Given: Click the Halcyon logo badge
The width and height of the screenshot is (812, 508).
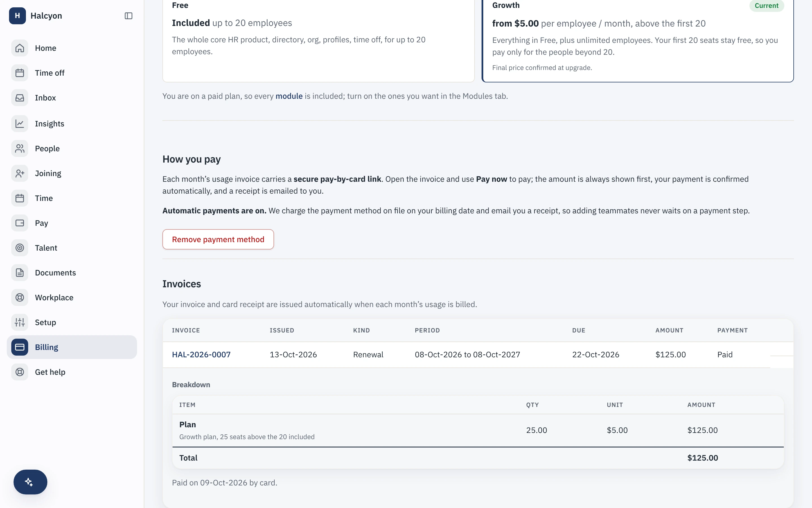Looking at the screenshot, I should (17, 16).
